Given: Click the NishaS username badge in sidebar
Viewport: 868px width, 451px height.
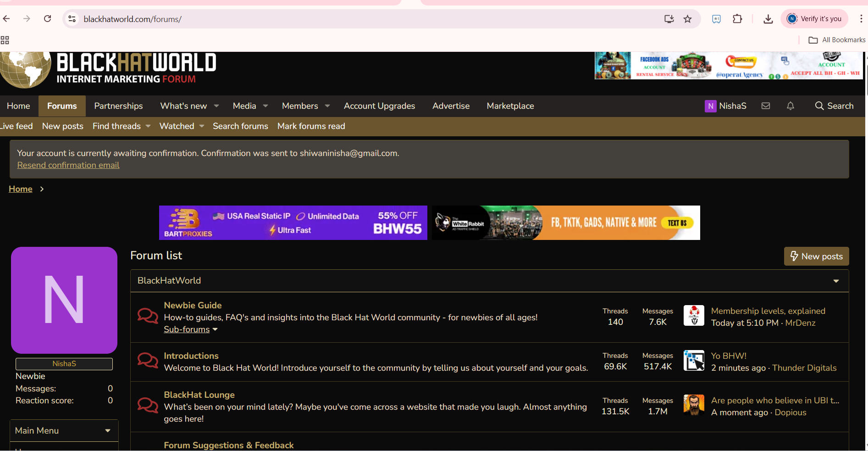Looking at the screenshot, I should [x=64, y=364].
